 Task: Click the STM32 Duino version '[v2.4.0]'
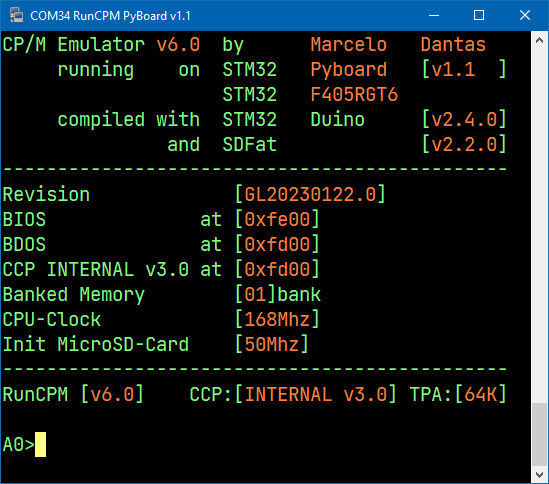pos(464,119)
